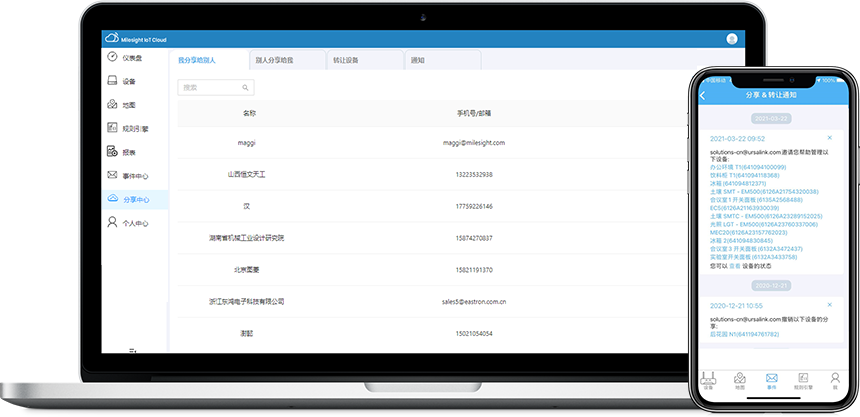
Task: Tap the 查看 link in the phone notification
Action: pos(734,266)
